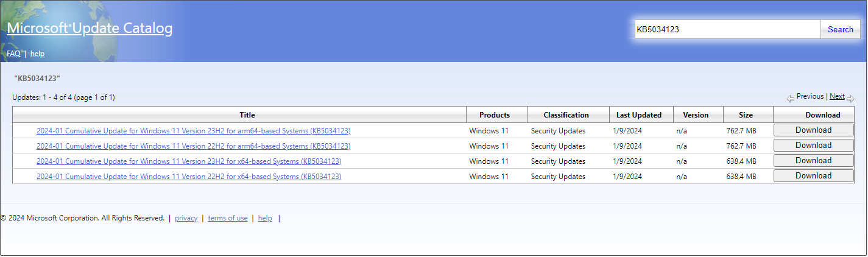Image resolution: width=868 pixels, height=257 pixels.
Task: Open 23H2 x64-based Systems update link
Action: pyautogui.click(x=189, y=161)
